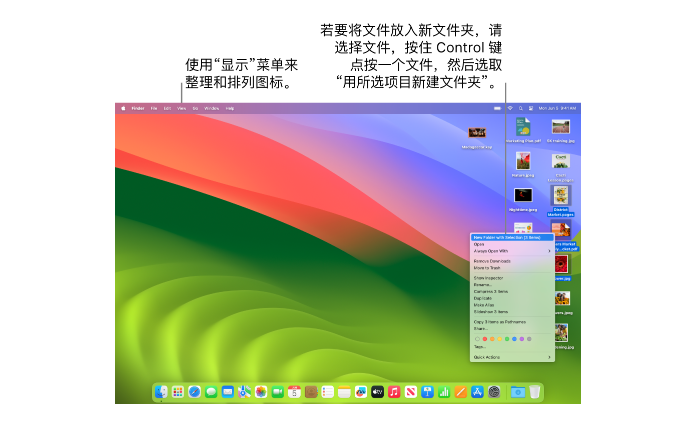Launch Apple TV app from Dock

tap(378, 392)
